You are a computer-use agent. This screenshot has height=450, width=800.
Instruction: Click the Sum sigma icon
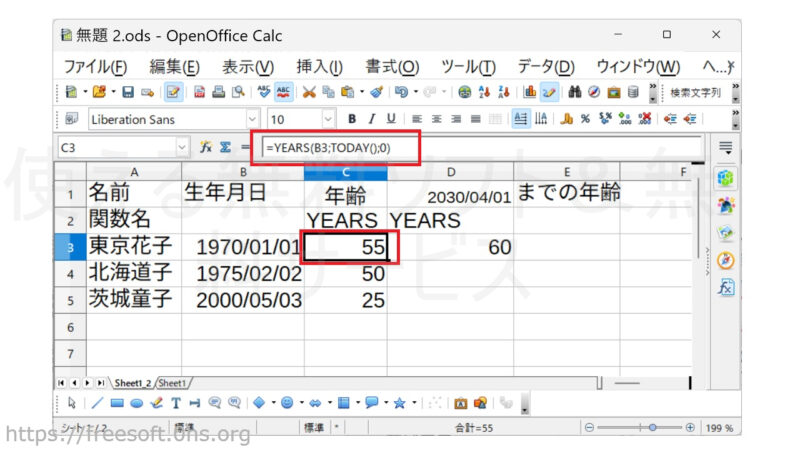[x=225, y=147]
